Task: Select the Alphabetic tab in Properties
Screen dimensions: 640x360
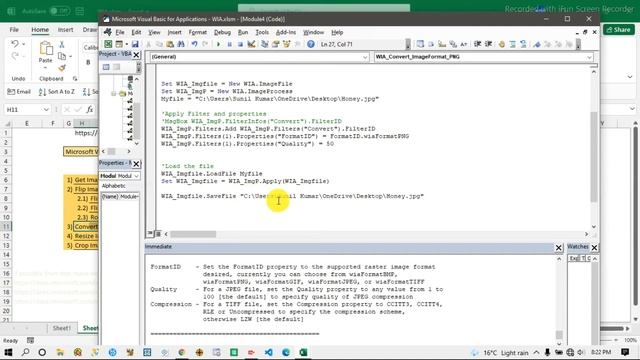Action: 114,186
